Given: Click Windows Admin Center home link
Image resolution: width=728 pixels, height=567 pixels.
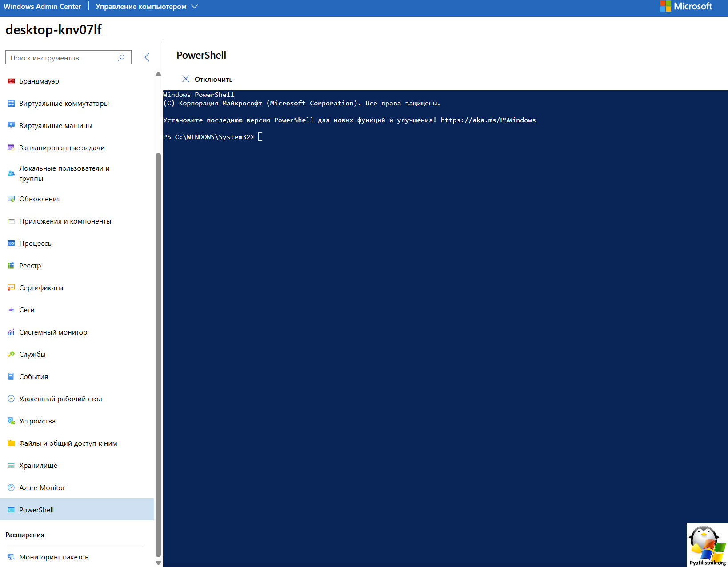Looking at the screenshot, I should click(42, 7).
